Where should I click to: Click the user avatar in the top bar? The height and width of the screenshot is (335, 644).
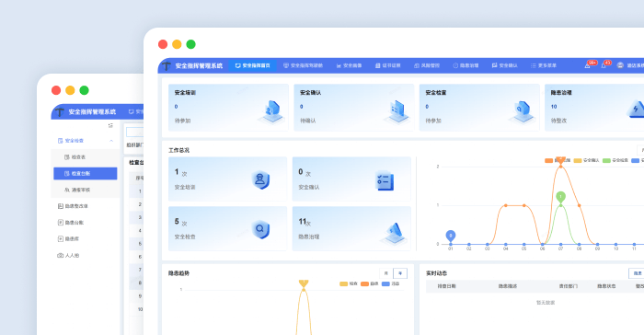620,65
